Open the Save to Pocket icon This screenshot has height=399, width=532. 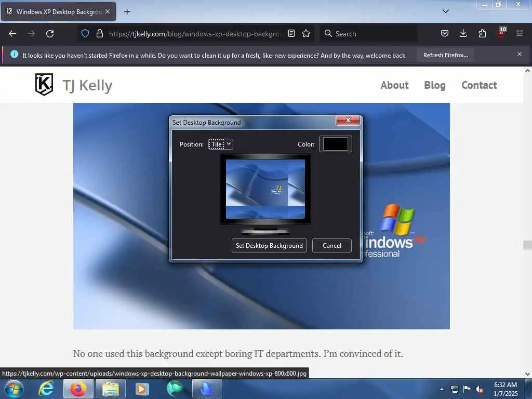pos(445,33)
